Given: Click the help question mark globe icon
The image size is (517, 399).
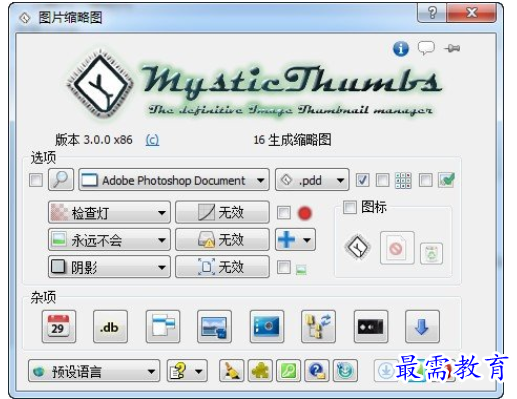Looking at the screenshot, I should (x=317, y=371).
